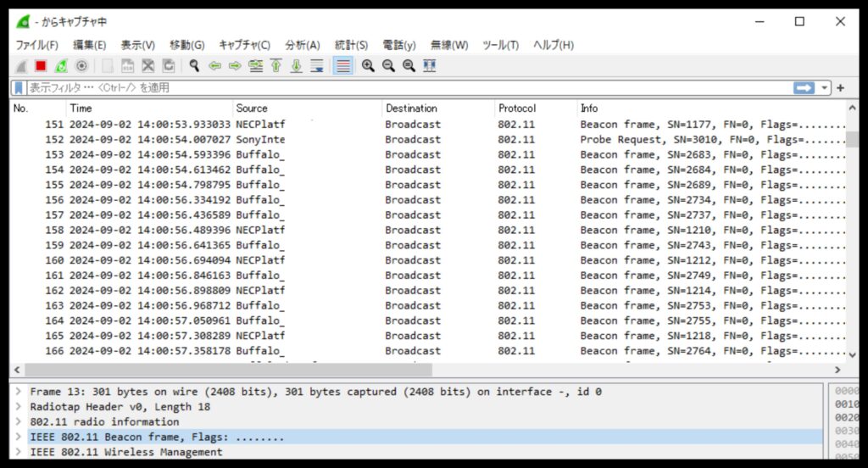Select packet 160 Beacon frame SN=1212
The image size is (868, 468).
tap(428, 260)
